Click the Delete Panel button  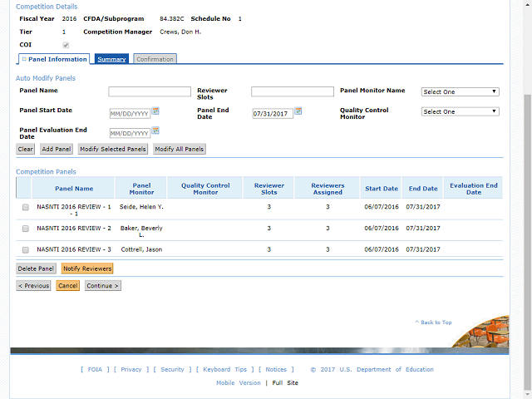tap(36, 268)
